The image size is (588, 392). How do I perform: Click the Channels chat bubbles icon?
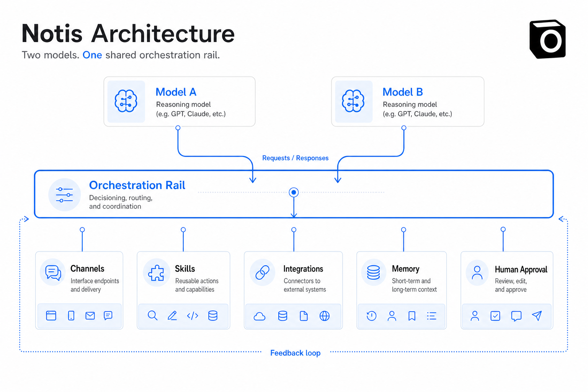click(x=53, y=273)
